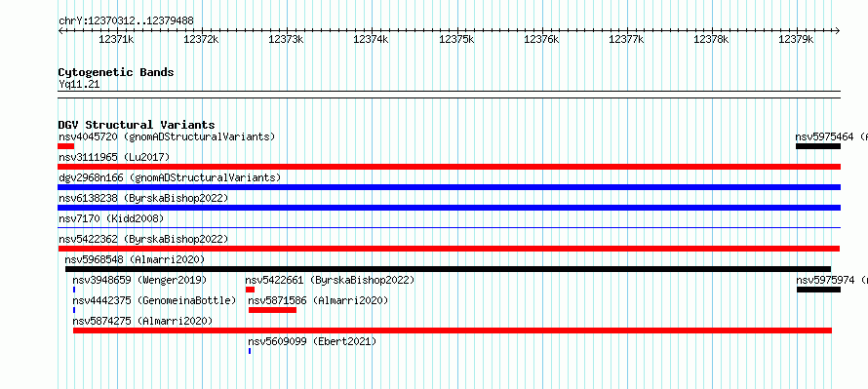Click the DGV Structural Variants track title

(x=137, y=125)
